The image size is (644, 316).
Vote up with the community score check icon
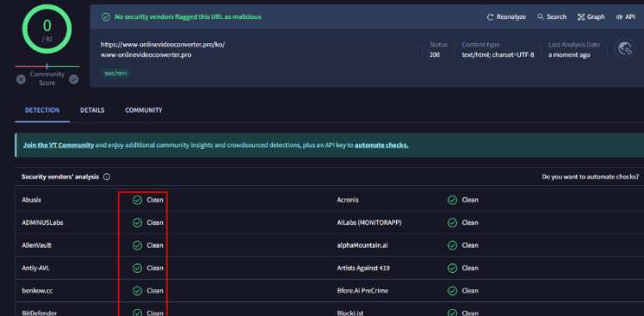click(74, 79)
